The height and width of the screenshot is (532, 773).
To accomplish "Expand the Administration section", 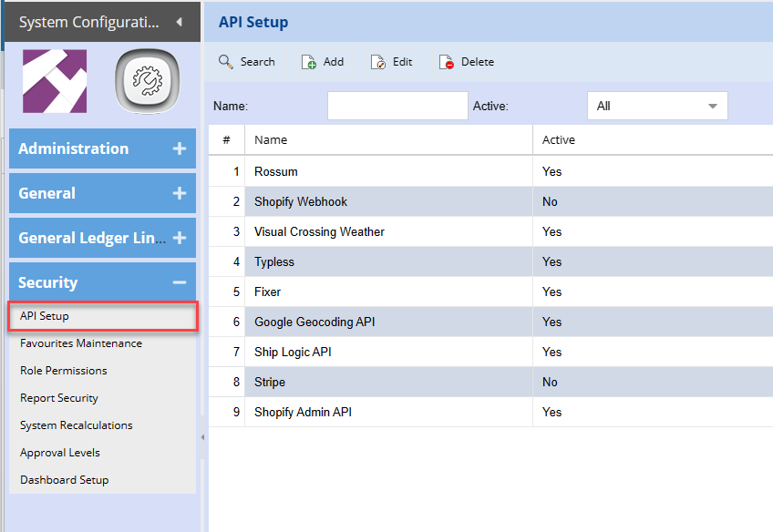I will pyautogui.click(x=179, y=148).
